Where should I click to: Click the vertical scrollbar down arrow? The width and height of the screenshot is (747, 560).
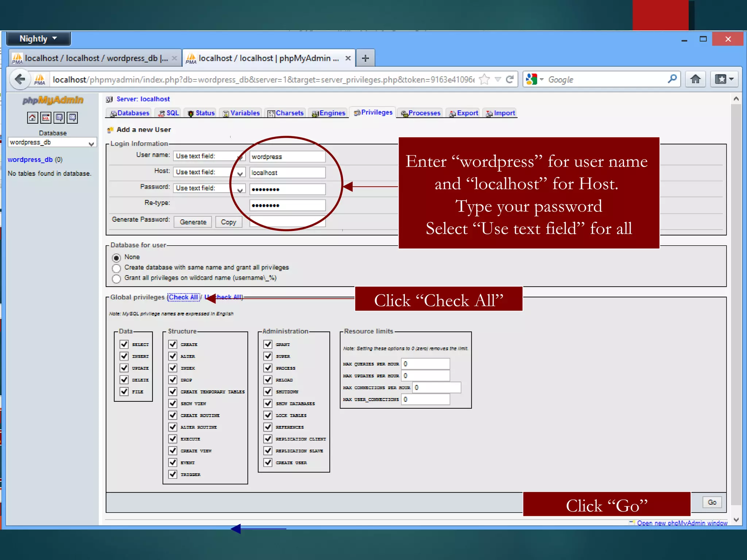(x=736, y=520)
